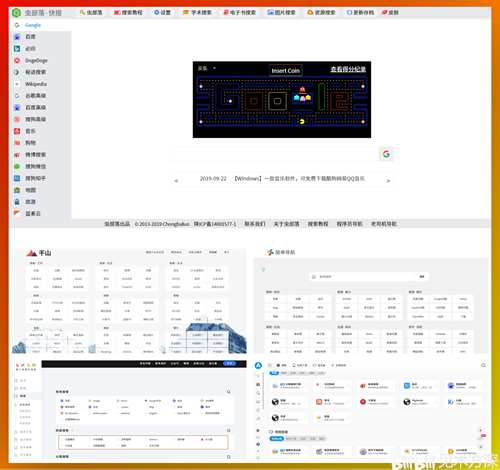Open the 设置 item in top navigation
The image size is (500, 470).
pos(162,12)
